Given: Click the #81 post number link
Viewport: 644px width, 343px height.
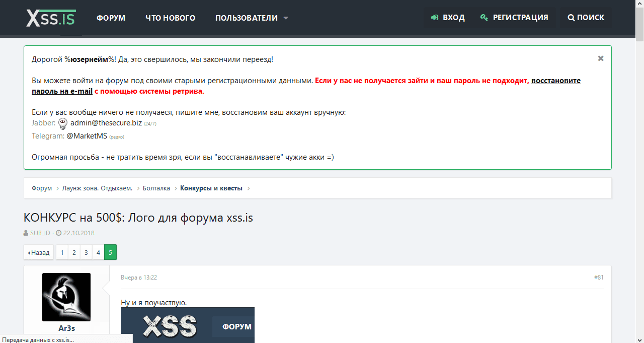Looking at the screenshot, I should tap(598, 277).
